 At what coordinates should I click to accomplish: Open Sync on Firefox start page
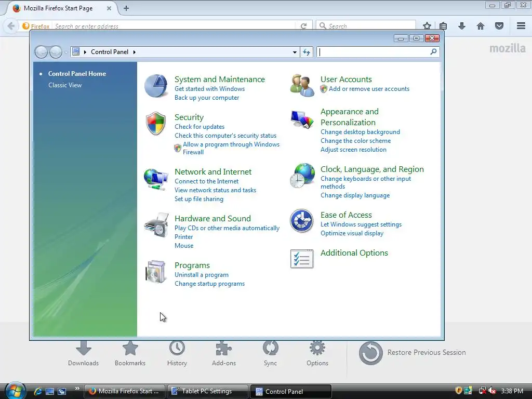pyautogui.click(x=270, y=353)
